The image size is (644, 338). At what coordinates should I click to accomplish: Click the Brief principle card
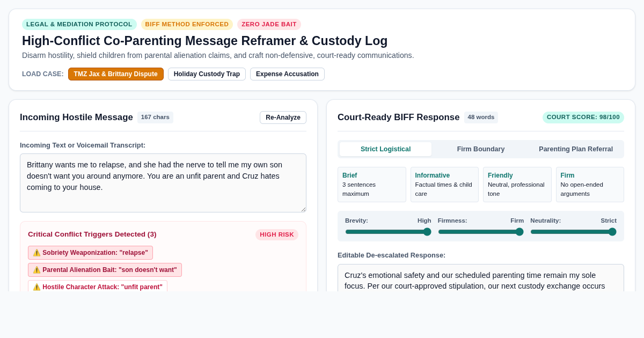(x=372, y=185)
